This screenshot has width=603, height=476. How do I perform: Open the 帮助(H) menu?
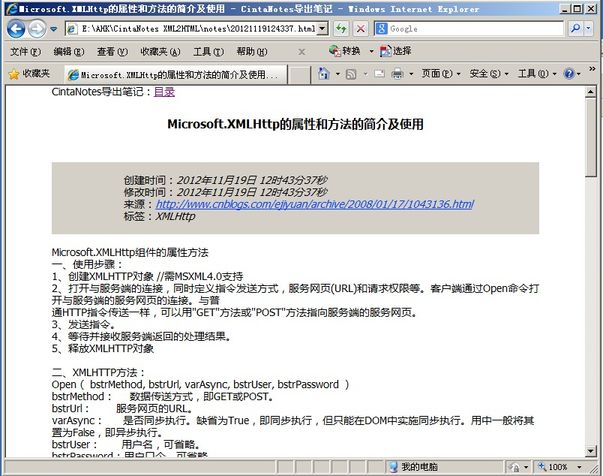[252, 52]
